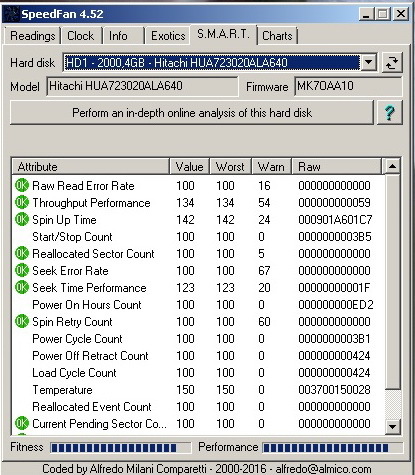Click the Throughput Performance warn value 54
This screenshot has height=475, width=415.
click(264, 203)
